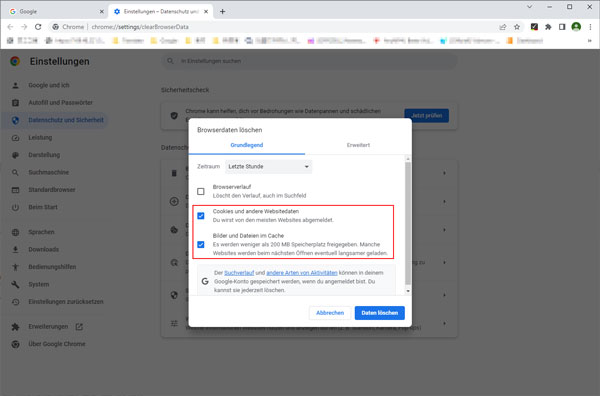Click the Sprachen globe icon in sidebar
Image resolution: width=600 pixels, height=396 pixels.
coord(15,232)
